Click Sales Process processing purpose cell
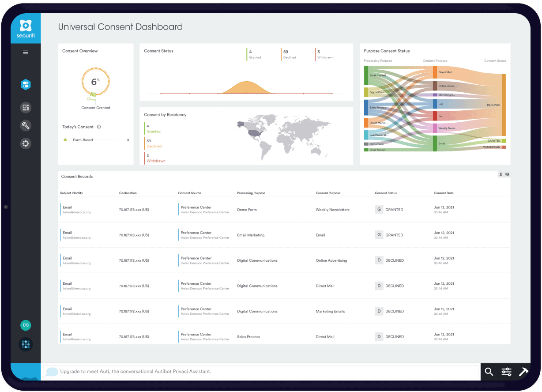 click(x=248, y=336)
